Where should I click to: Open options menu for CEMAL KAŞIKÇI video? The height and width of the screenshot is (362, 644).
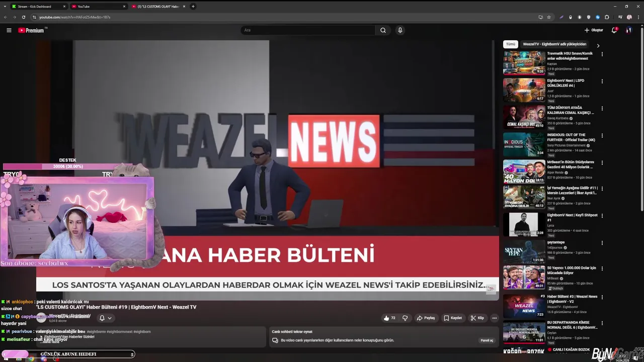click(602, 109)
